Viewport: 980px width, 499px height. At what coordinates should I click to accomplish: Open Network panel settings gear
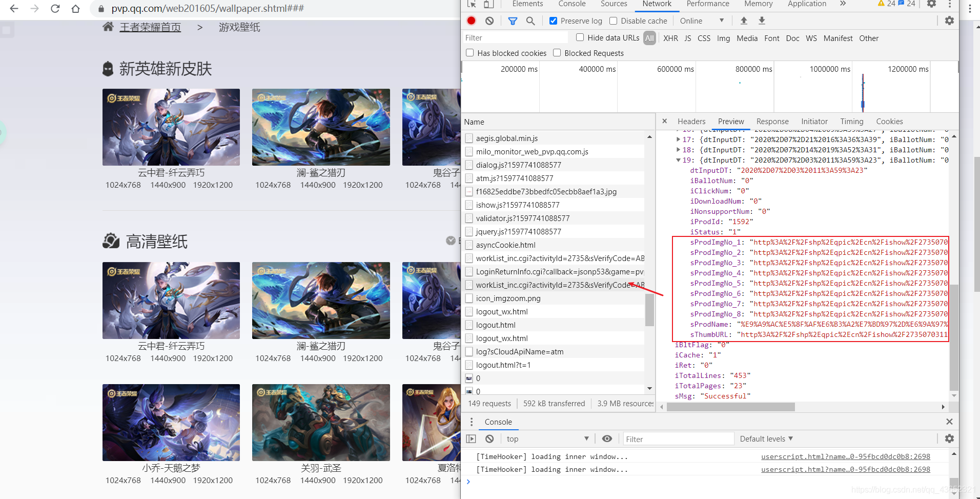coord(949,21)
